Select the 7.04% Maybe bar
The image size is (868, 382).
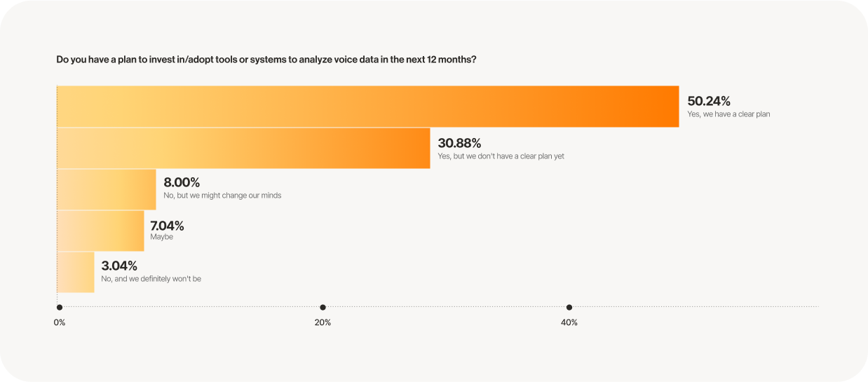coord(100,231)
